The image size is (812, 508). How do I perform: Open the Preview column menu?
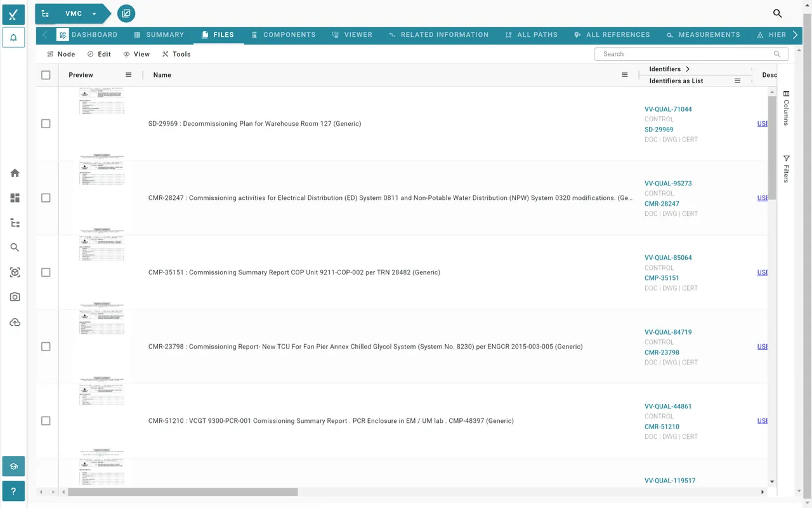pyautogui.click(x=128, y=75)
